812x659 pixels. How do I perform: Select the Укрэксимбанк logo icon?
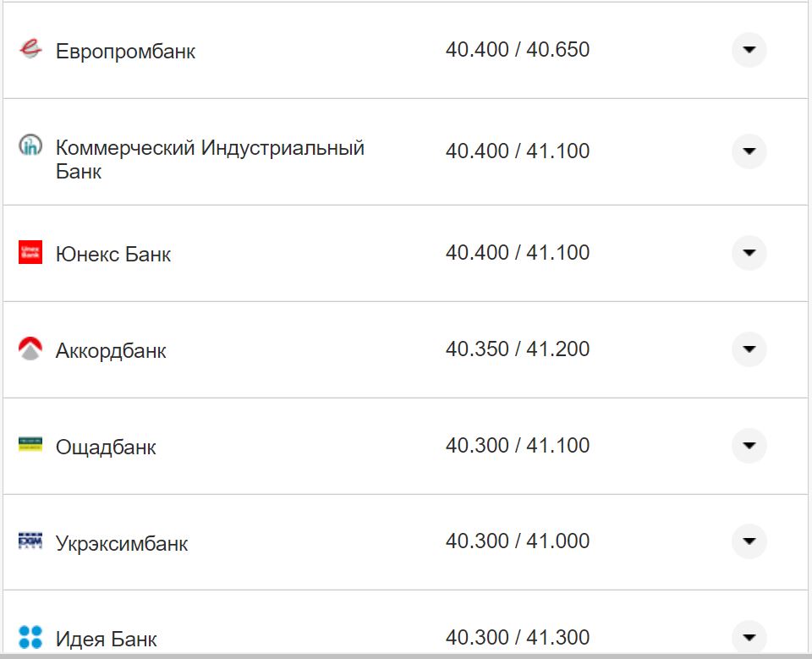[30, 542]
